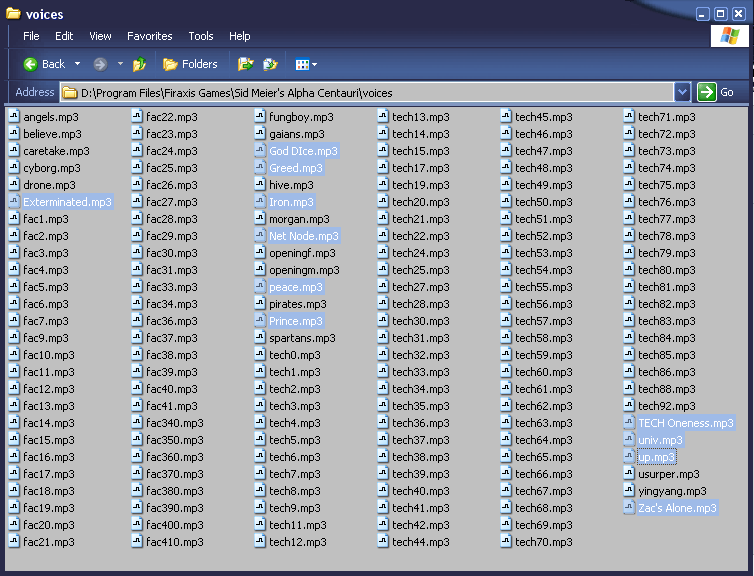754x576 pixels.
Task: Click the Copy To toolbar icon
Action: click(270, 64)
